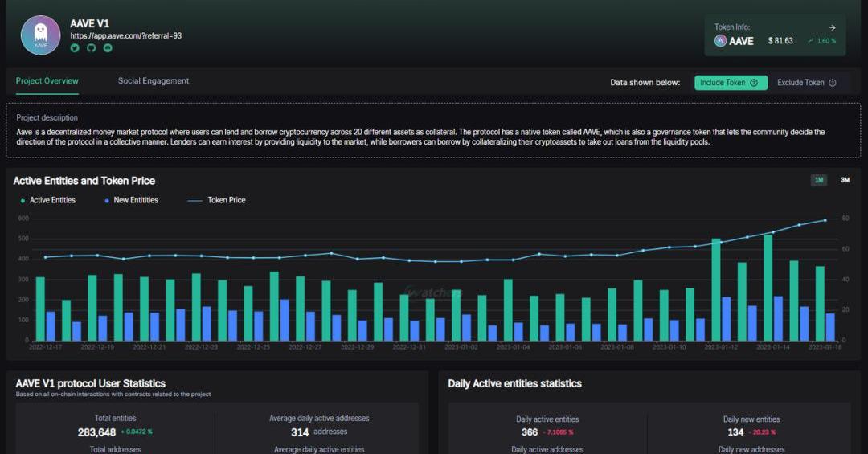The height and width of the screenshot is (454, 868).
Task: Switch to the Social Engagement tab
Action: (154, 81)
